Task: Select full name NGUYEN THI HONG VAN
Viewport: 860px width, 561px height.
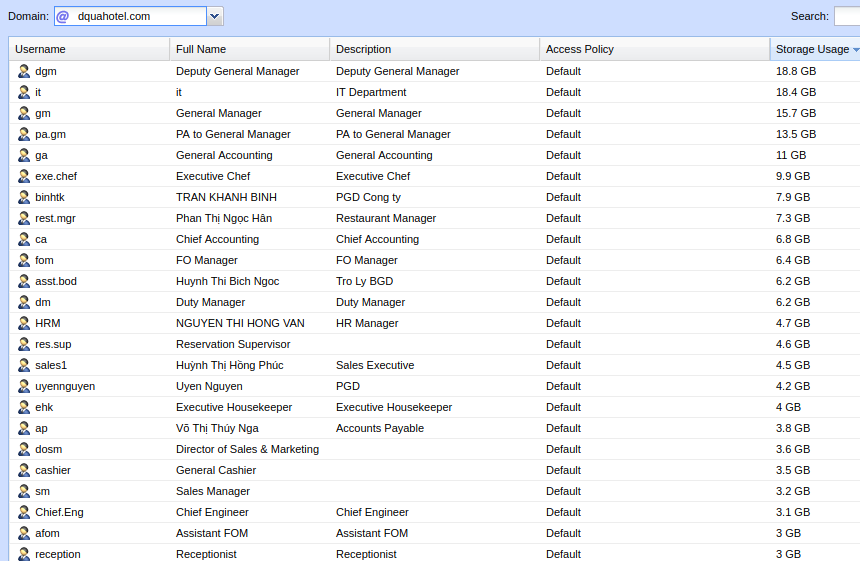Action: [x=240, y=324]
